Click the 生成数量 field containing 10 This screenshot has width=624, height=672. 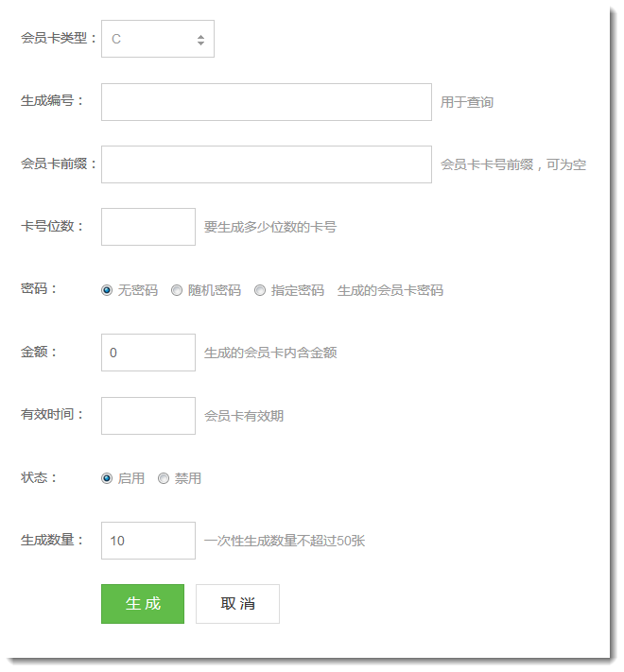tap(147, 541)
